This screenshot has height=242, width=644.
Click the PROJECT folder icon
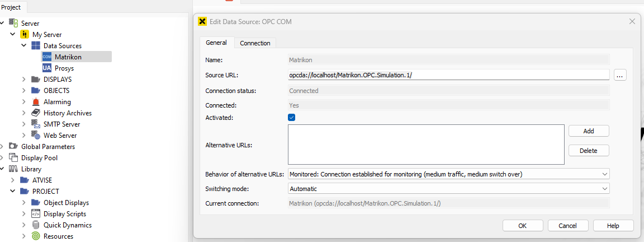click(25, 191)
